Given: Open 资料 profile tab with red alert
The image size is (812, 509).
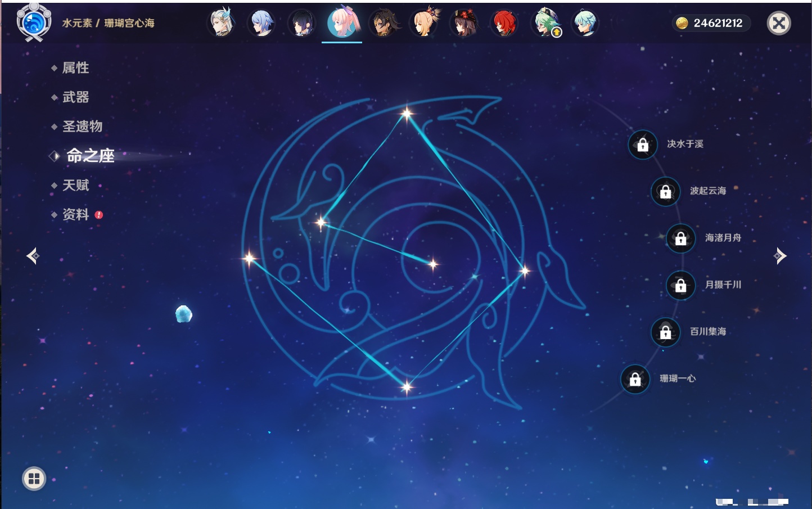Looking at the screenshot, I should tap(75, 214).
